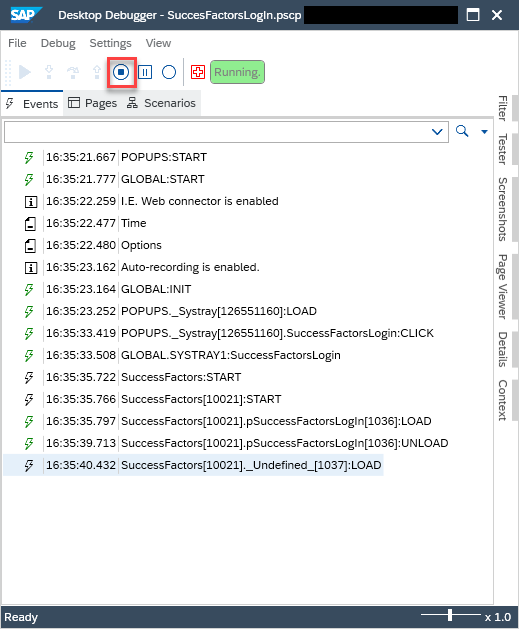The image size is (519, 629).
Task: Switch to the Scenarios tab
Action: (161, 103)
